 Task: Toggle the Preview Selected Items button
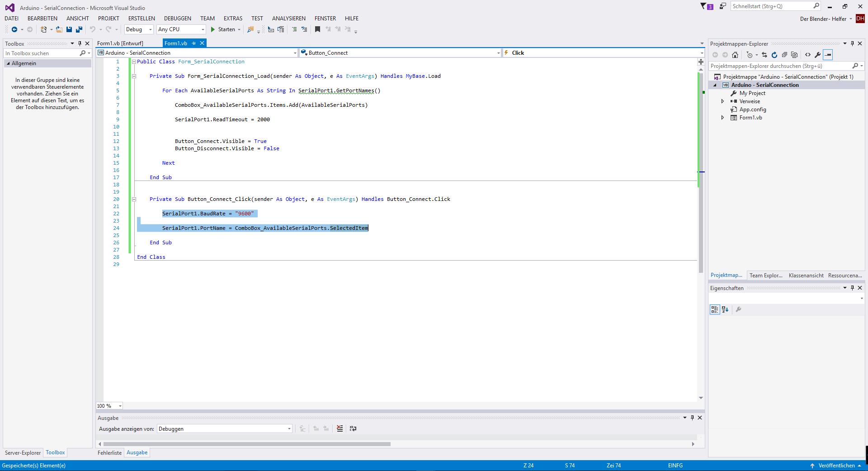828,55
